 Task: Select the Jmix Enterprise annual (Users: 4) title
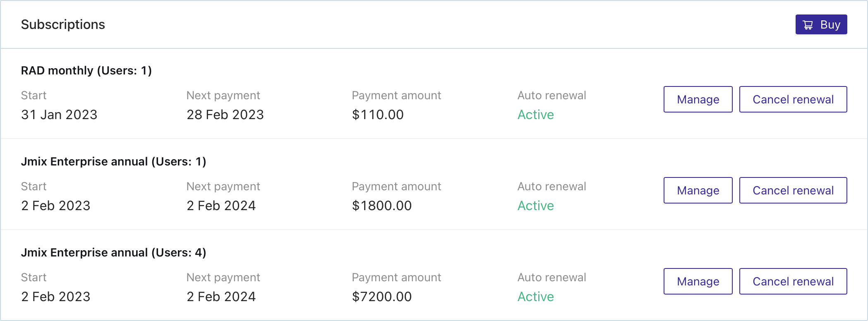(x=114, y=252)
